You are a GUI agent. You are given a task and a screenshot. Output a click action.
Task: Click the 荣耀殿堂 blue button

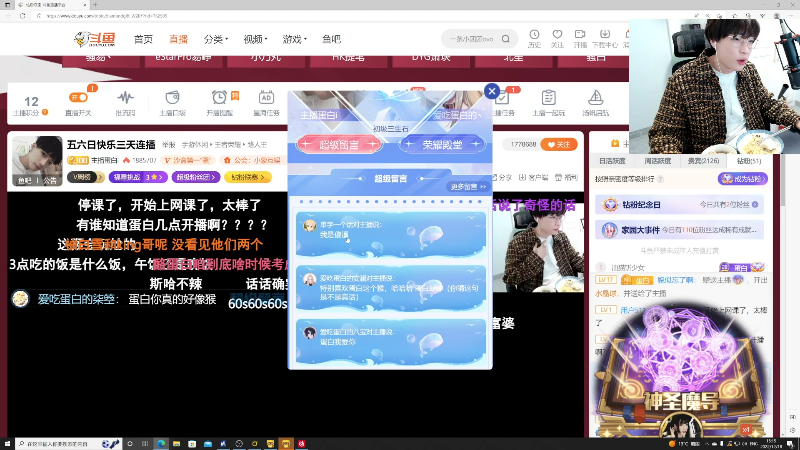442,145
